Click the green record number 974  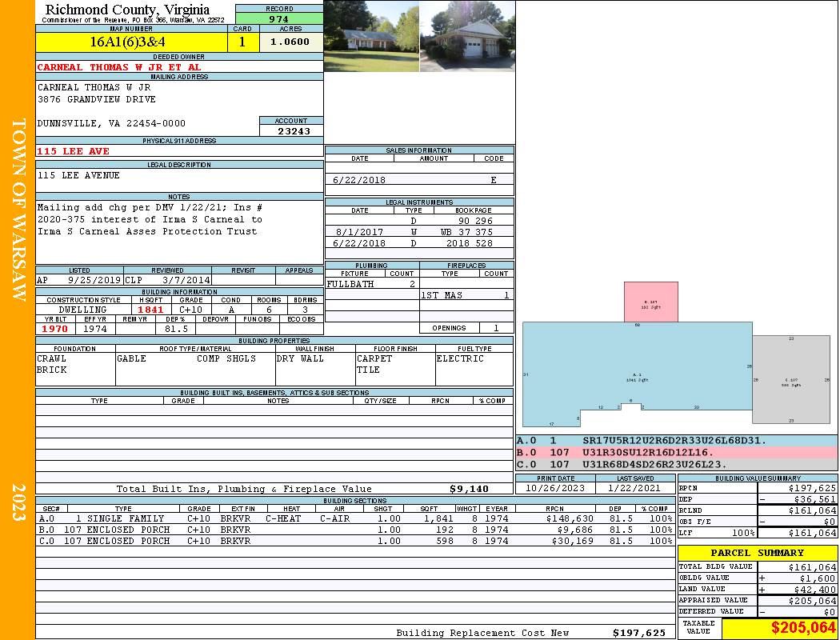pos(279,19)
